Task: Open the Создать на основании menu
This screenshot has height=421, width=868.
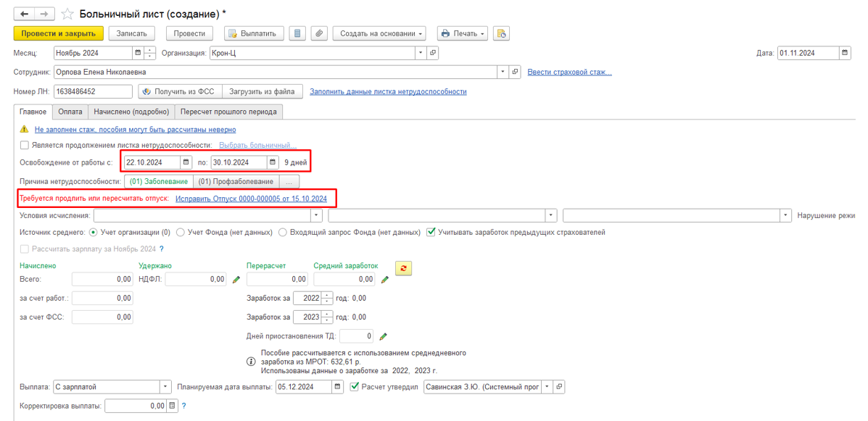Action: tap(379, 33)
